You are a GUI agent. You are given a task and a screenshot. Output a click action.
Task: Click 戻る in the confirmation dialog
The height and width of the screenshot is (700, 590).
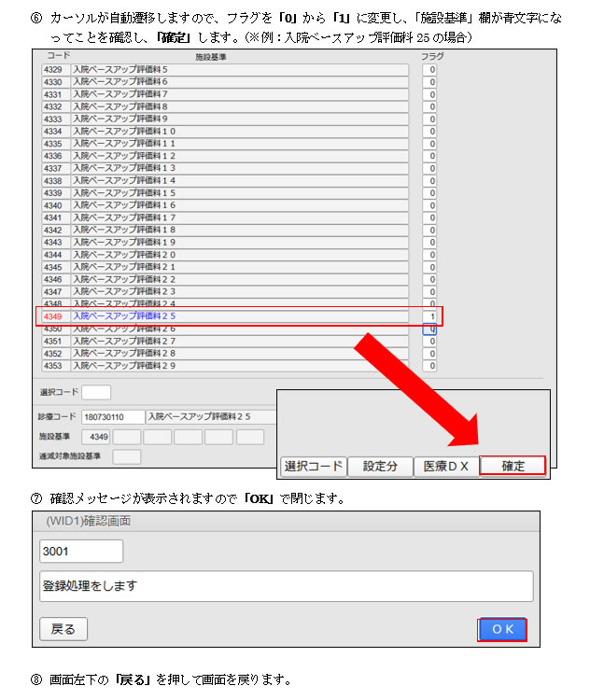tap(63, 629)
